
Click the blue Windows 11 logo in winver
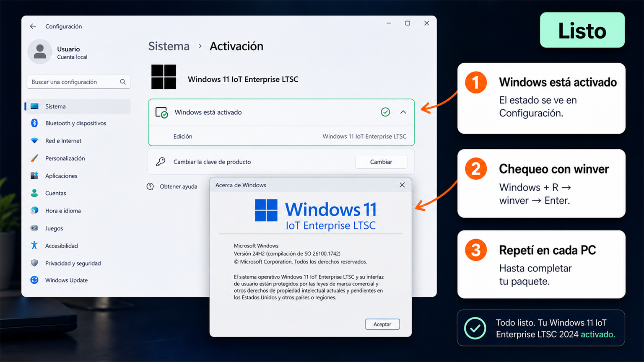[266, 210]
